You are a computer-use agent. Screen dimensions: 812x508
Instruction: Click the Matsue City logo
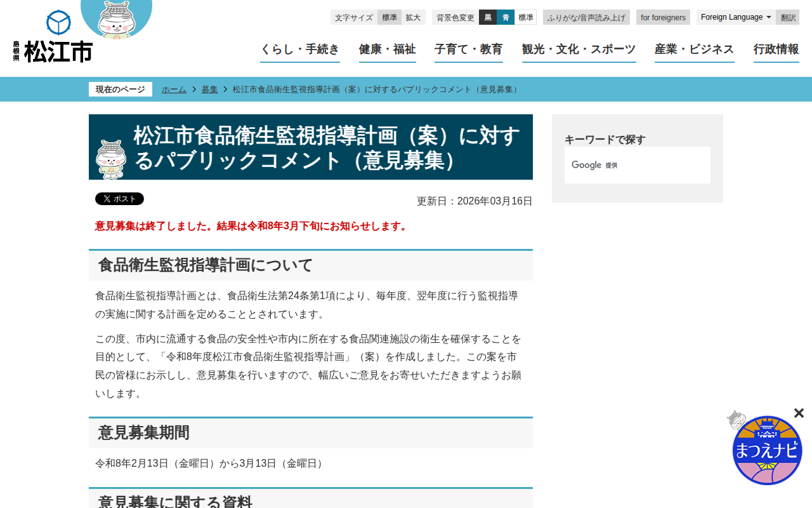tap(53, 36)
